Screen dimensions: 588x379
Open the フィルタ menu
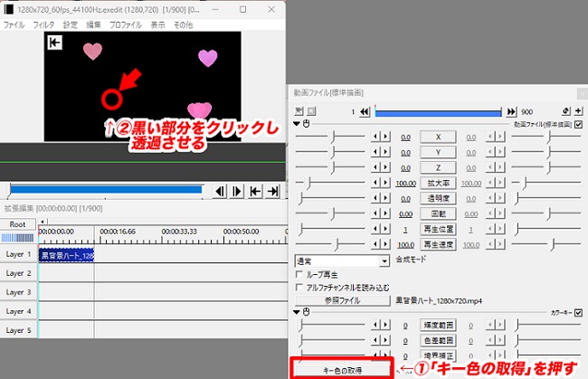42,24
